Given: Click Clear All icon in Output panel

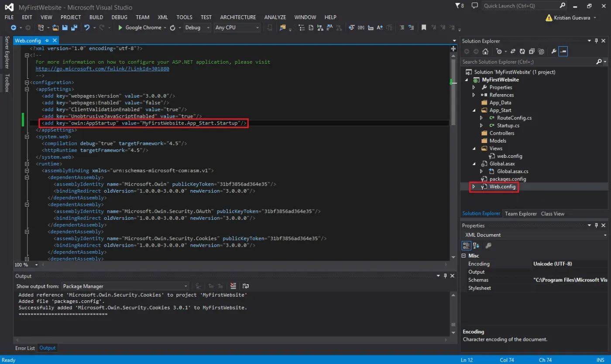Looking at the screenshot, I should pos(233,286).
